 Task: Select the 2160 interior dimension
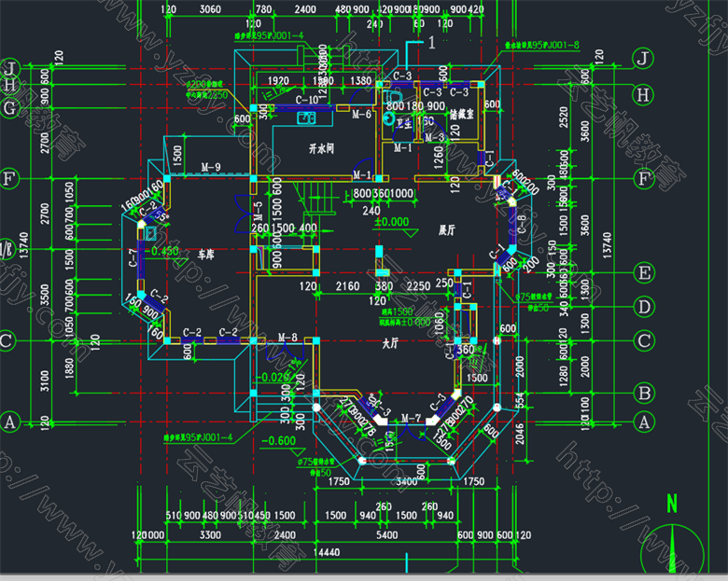(348, 286)
